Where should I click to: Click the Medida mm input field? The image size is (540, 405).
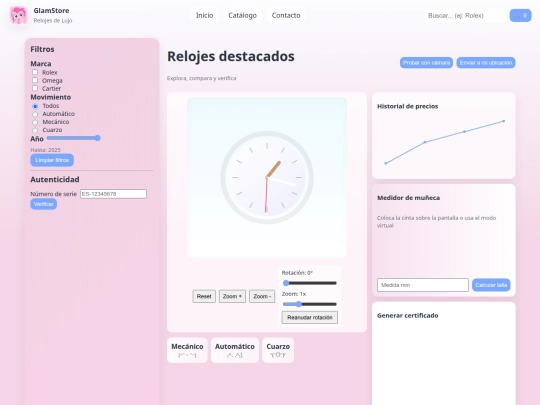(x=423, y=285)
